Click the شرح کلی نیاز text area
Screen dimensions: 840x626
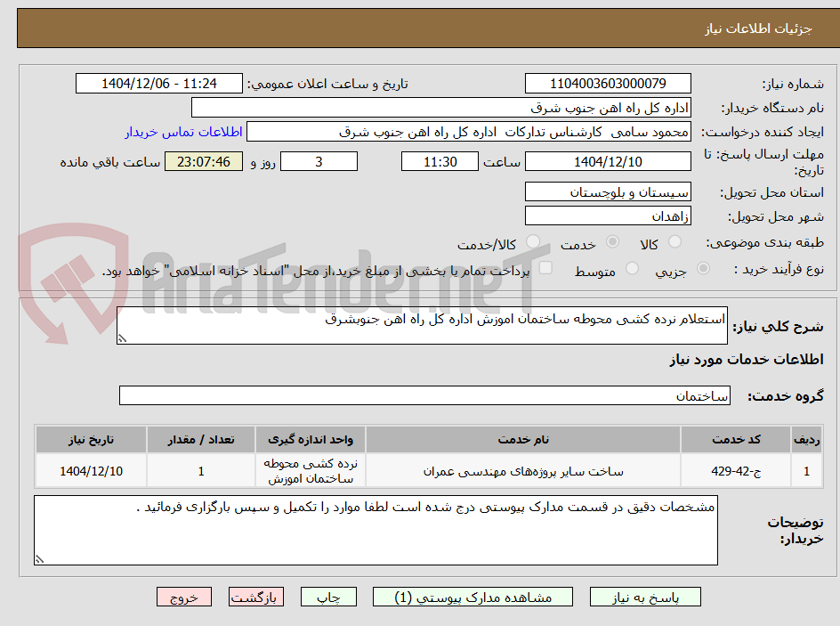point(422,325)
